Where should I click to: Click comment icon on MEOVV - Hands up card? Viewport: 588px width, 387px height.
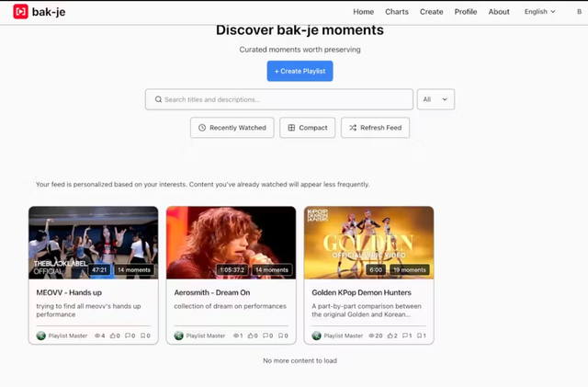(x=128, y=336)
